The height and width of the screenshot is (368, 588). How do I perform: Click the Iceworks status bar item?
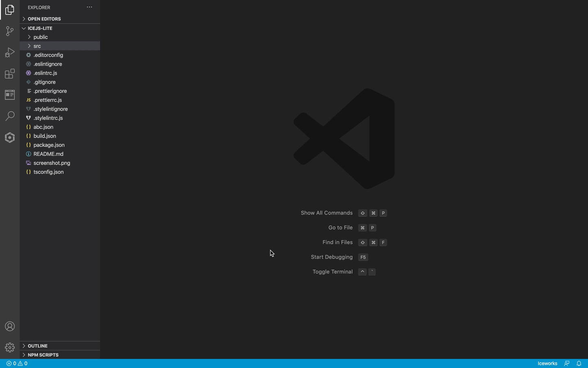(547, 364)
